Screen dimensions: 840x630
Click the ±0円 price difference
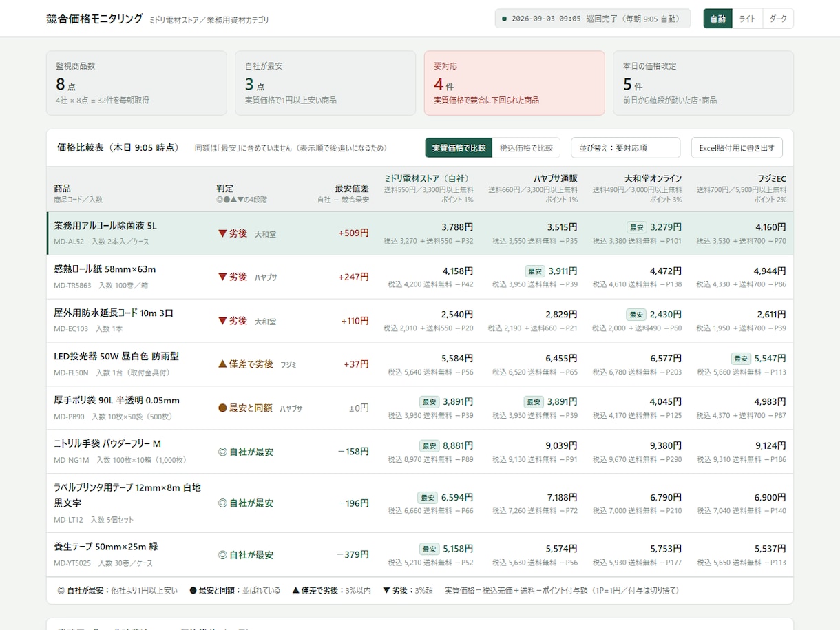tap(359, 408)
